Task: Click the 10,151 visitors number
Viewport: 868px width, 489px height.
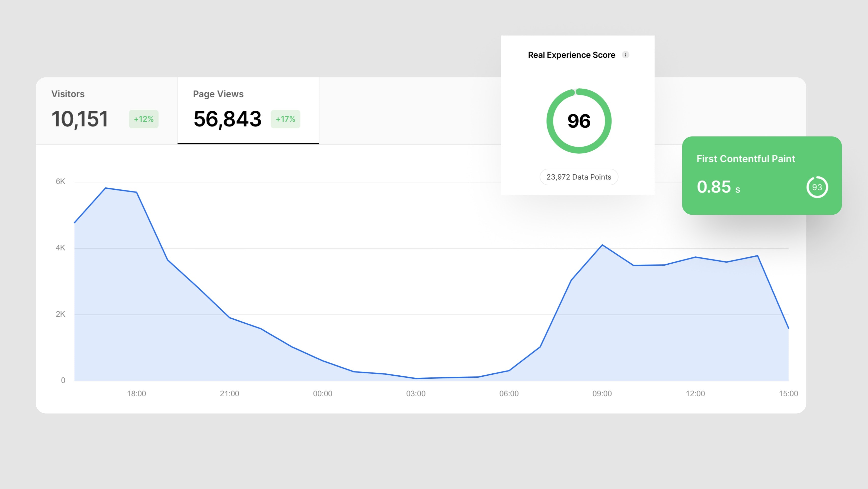Action: coord(80,119)
